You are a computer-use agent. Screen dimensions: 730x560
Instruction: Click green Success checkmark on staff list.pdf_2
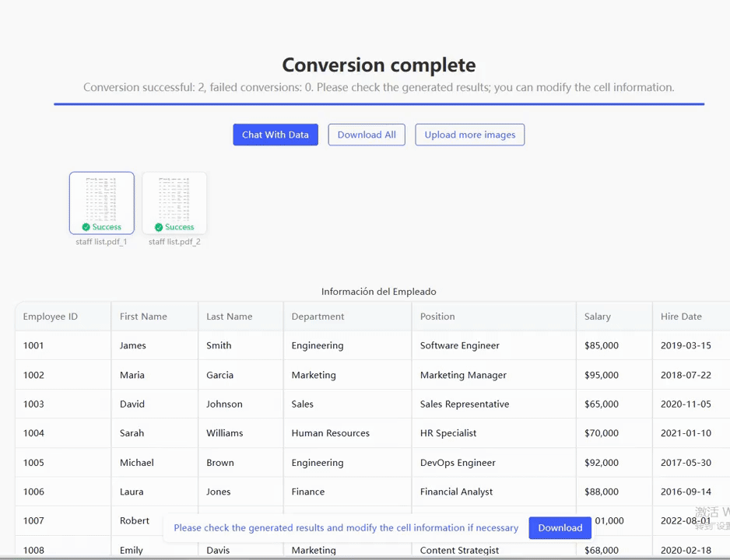[159, 227]
